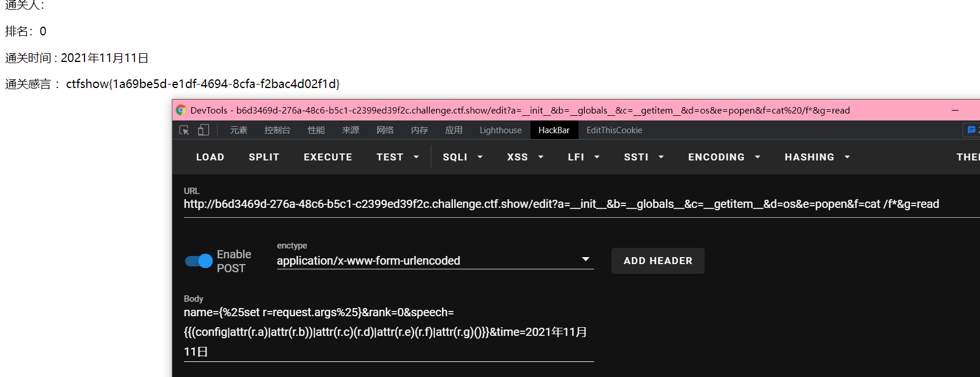Click the 通关时间 date line on the page
This screenshot has height=377, width=980.
coord(77,58)
